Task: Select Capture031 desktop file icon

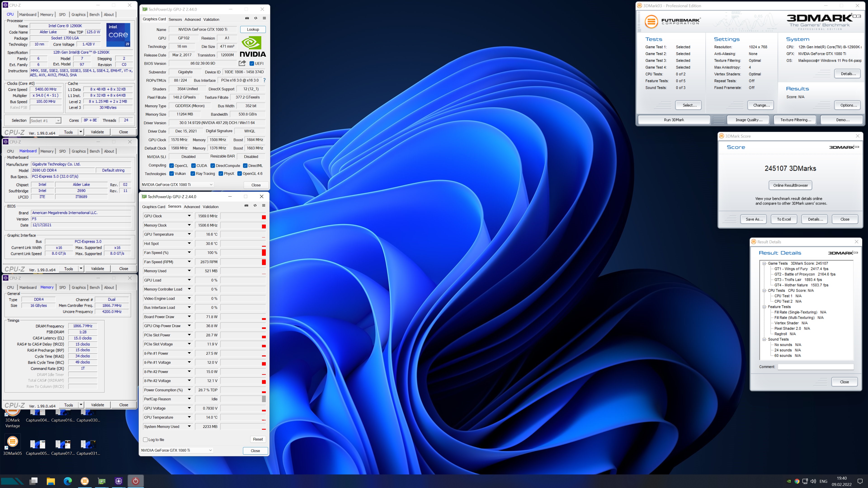Action: click(x=88, y=448)
